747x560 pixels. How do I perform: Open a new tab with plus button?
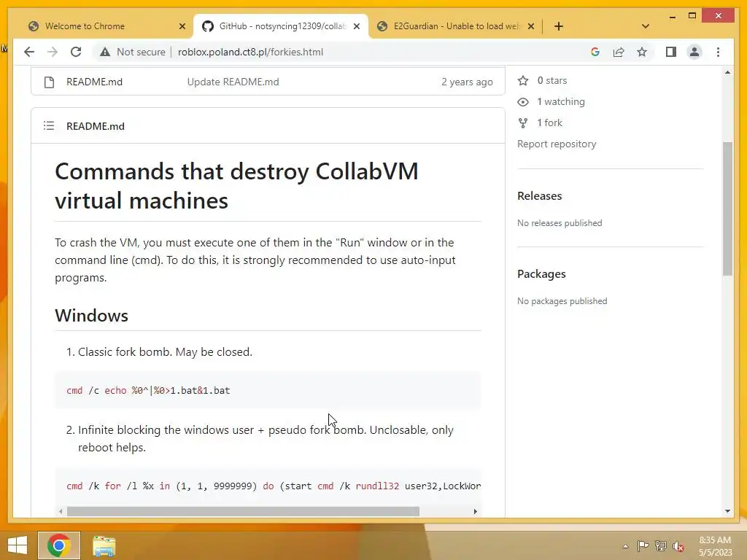click(559, 26)
